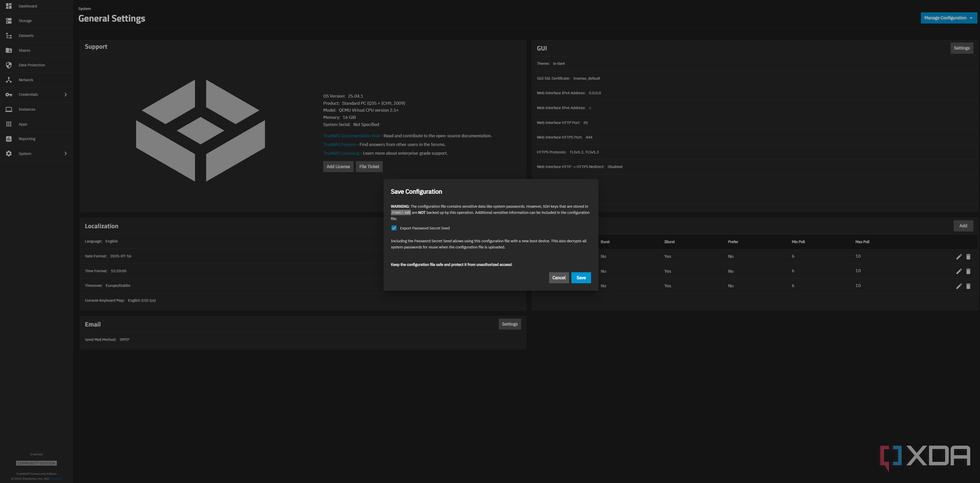The height and width of the screenshot is (483, 980).
Task: Open the GUI Settings button
Action: pyautogui.click(x=961, y=48)
